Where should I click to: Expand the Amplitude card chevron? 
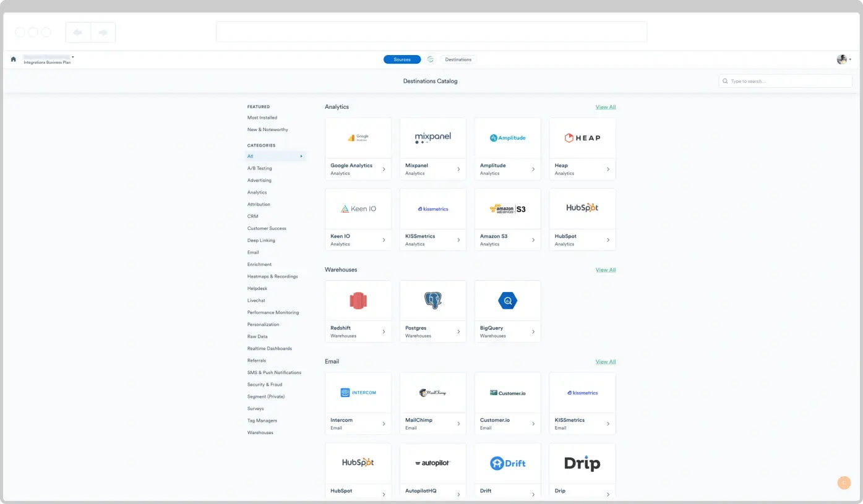533,169
